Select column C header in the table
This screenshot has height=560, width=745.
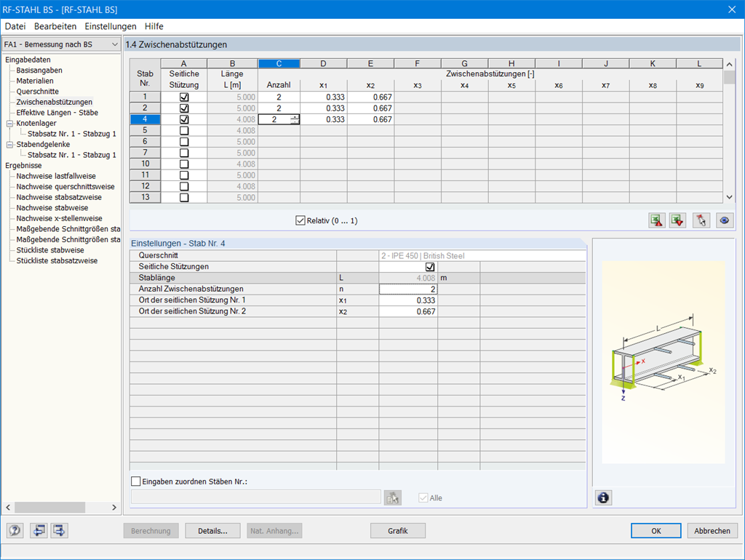pos(279,64)
